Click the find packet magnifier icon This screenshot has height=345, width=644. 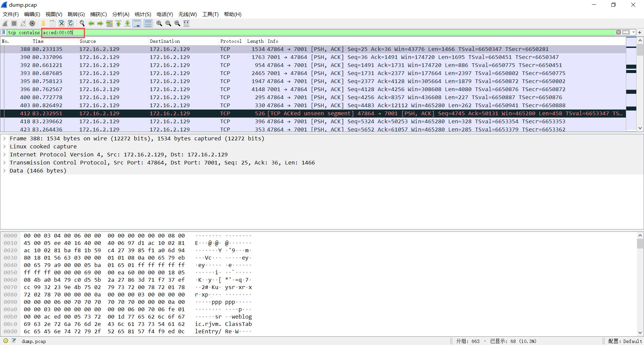(x=82, y=23)
